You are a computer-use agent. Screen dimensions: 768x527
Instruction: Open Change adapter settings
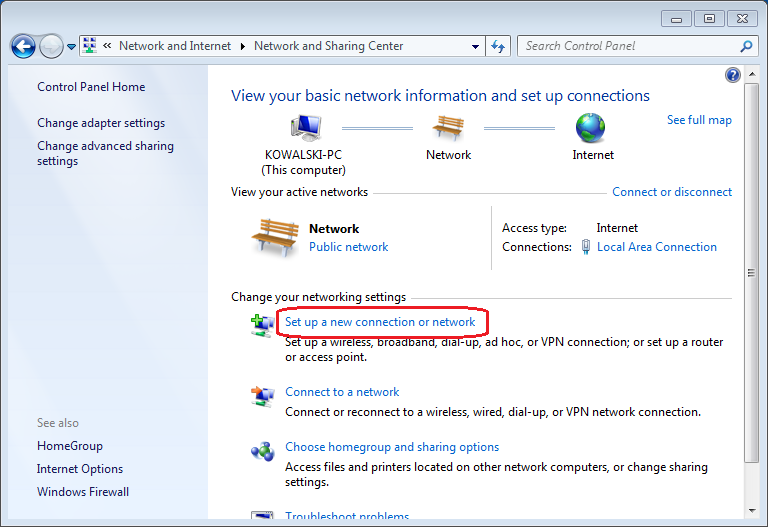pos(101,123)
